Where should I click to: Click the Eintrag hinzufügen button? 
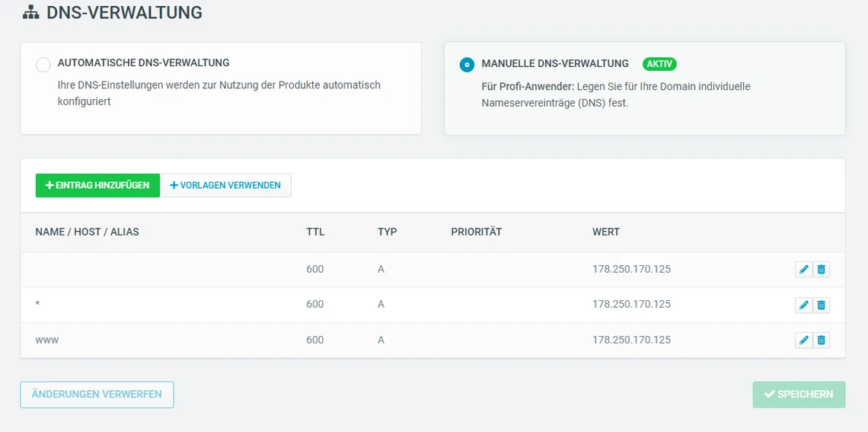97,185
